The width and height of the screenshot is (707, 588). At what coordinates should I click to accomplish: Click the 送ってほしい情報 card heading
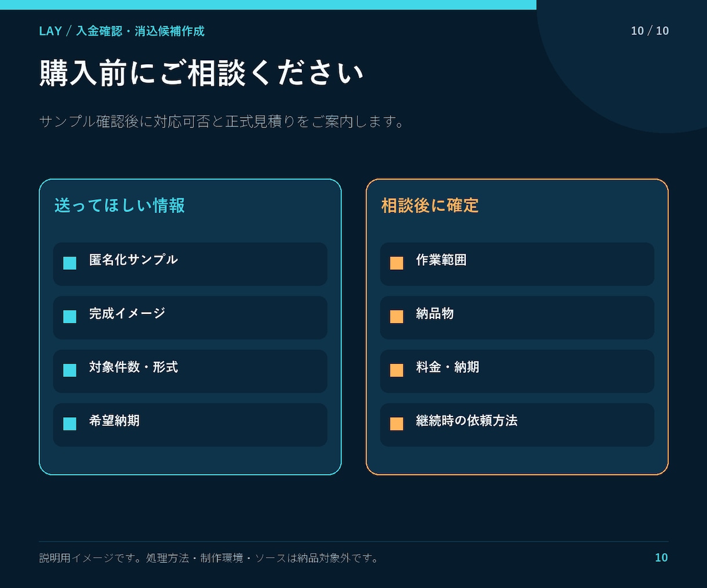click(x=119, y=206)
